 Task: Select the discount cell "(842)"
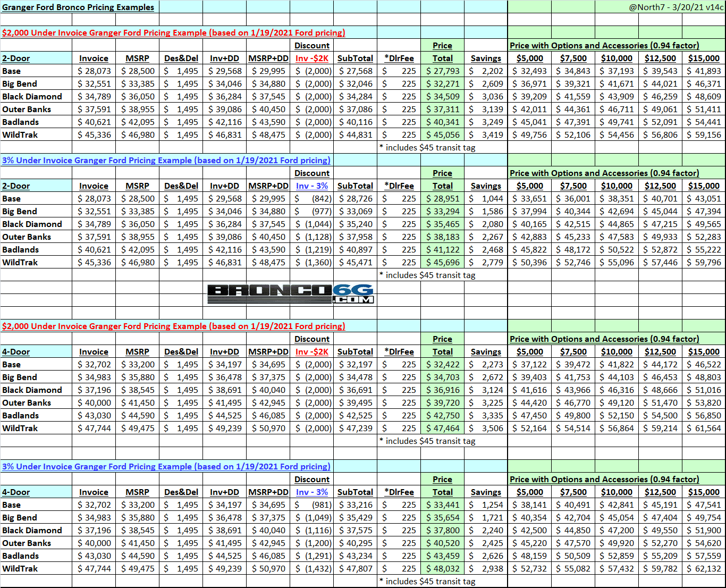pos(312,199)
